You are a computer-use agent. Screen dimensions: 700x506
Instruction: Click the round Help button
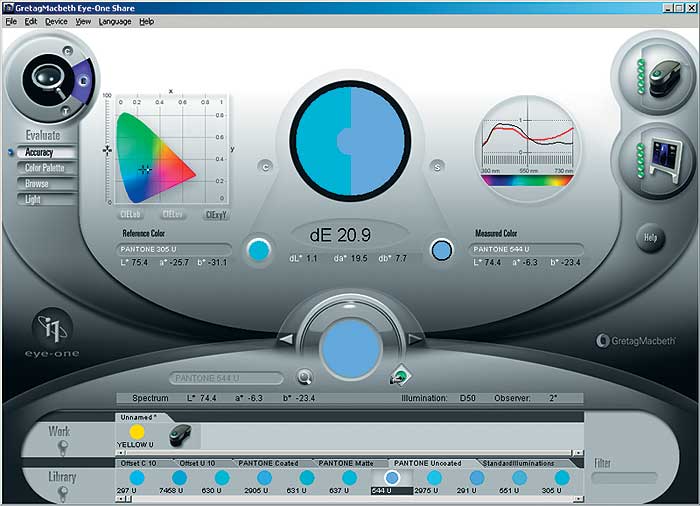(652, 237)
